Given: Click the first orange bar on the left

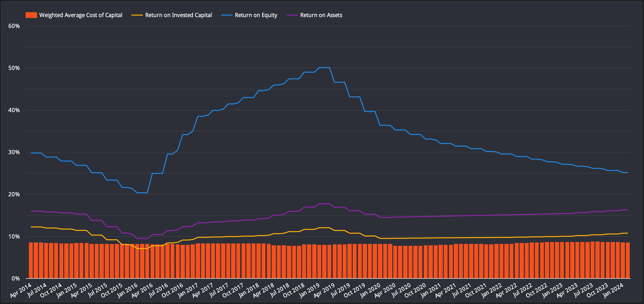Looking at the screenshot, I should [31, 260].
